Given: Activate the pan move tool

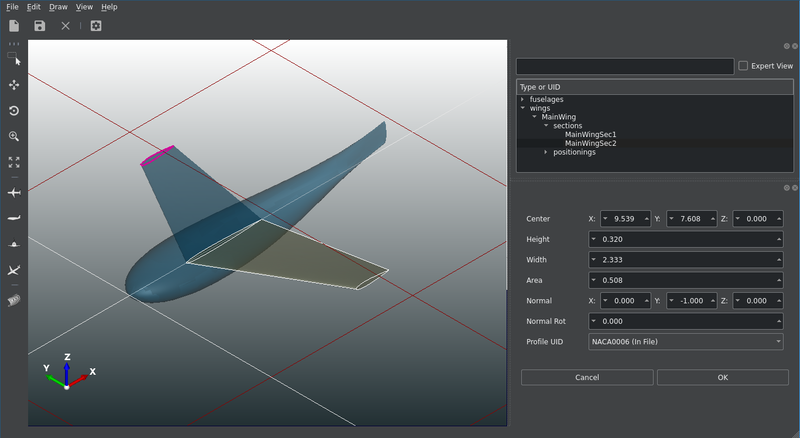Looking at the screenshot, I should [x=14, y=86].
